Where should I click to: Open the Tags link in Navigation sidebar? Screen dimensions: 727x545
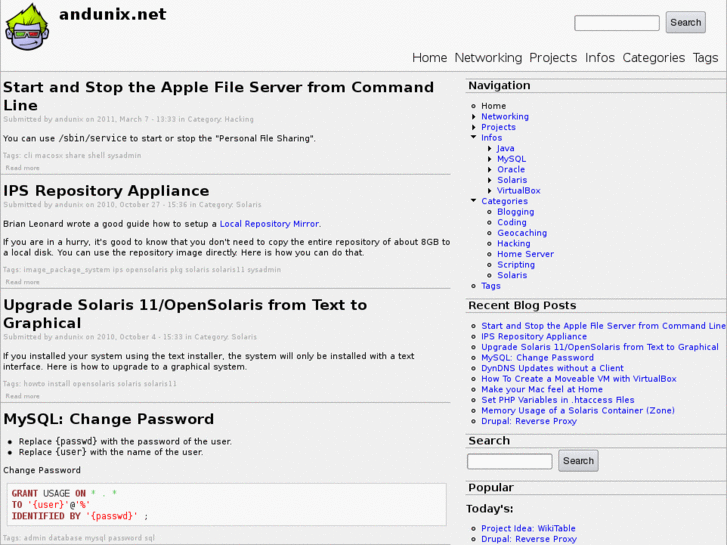(491, 286)
